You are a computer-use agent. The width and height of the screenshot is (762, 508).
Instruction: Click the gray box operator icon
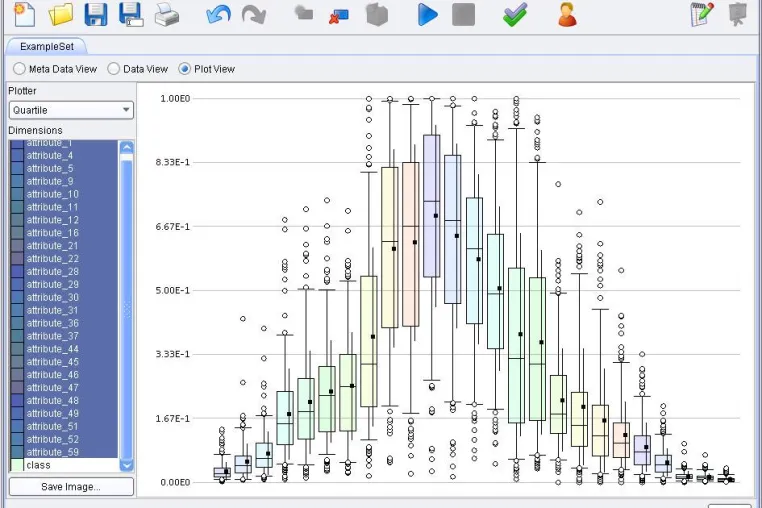[377, 14]
